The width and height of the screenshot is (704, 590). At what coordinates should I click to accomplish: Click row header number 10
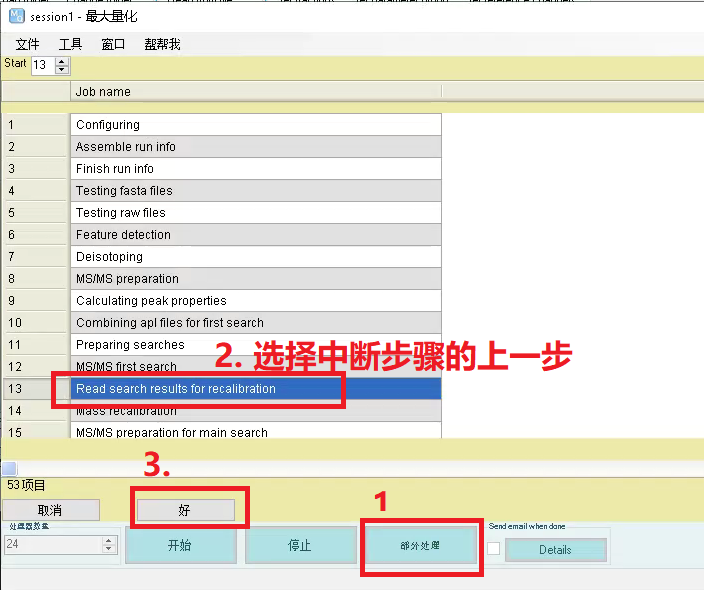[x=35, y=323]
